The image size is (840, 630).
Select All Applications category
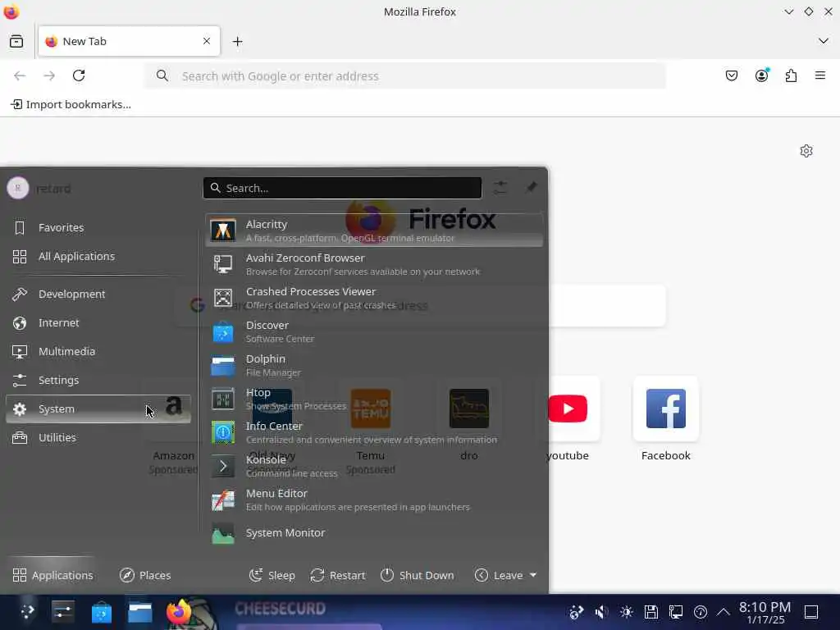coord(98,257)
